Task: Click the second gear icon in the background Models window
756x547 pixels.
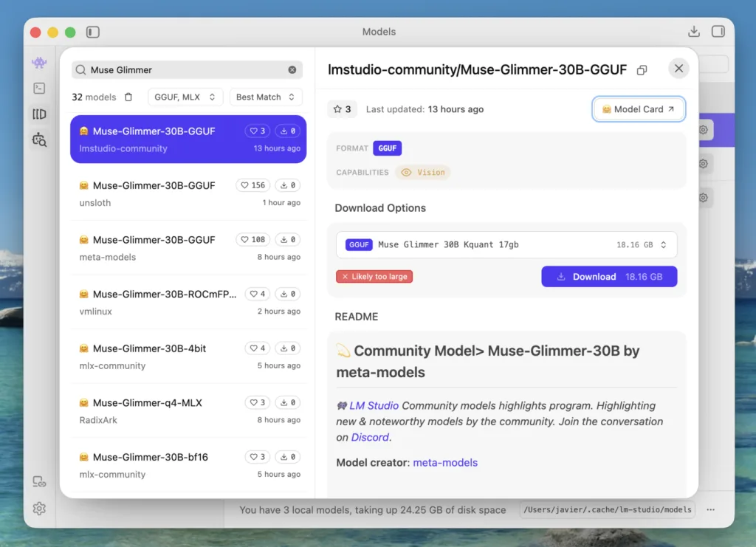Action: pos(704,164)
